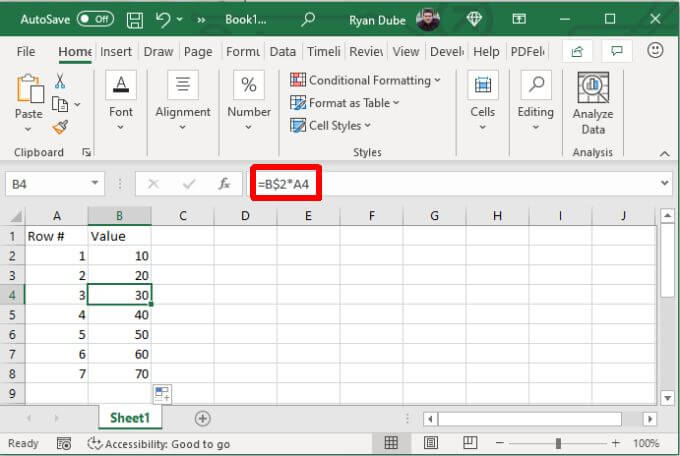The width and height of the screenshot is (680, 456).
Task: Switch to the View tab
Action: [405, 52]
